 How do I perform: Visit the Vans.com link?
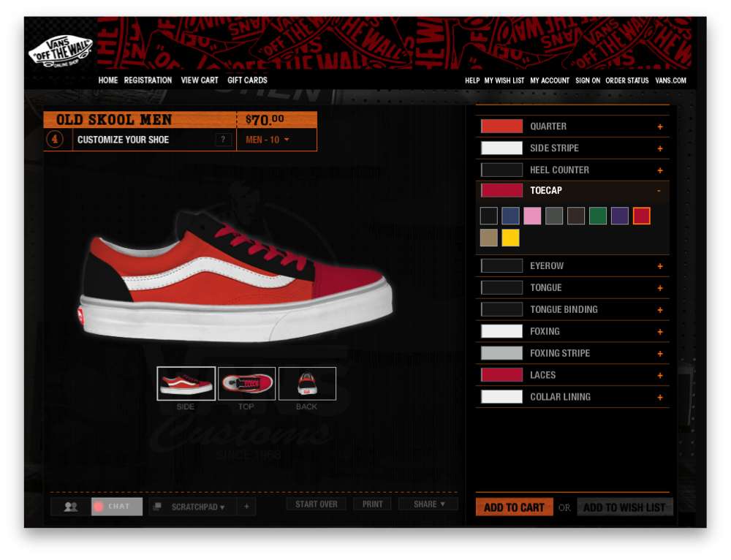click(x=671, y=80)
